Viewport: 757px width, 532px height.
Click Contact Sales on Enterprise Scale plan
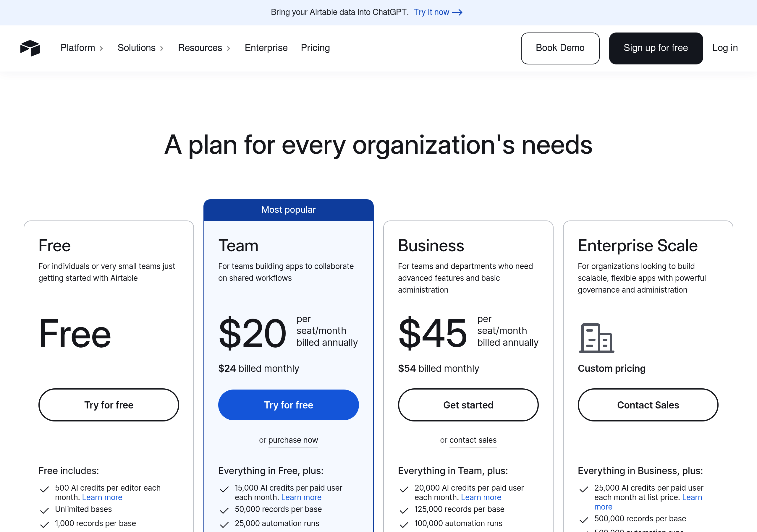point(648,405)
